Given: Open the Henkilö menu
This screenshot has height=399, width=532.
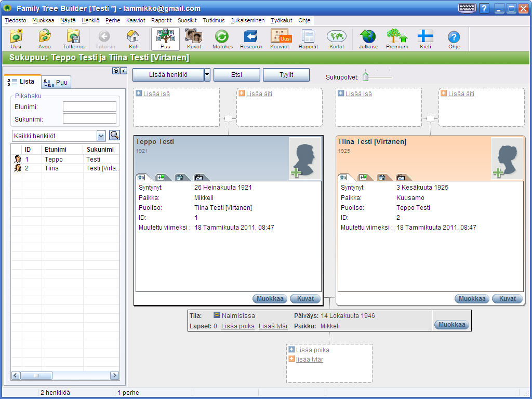Looking at the screenshot, I should pyautogui.click(x=90, y=20).
